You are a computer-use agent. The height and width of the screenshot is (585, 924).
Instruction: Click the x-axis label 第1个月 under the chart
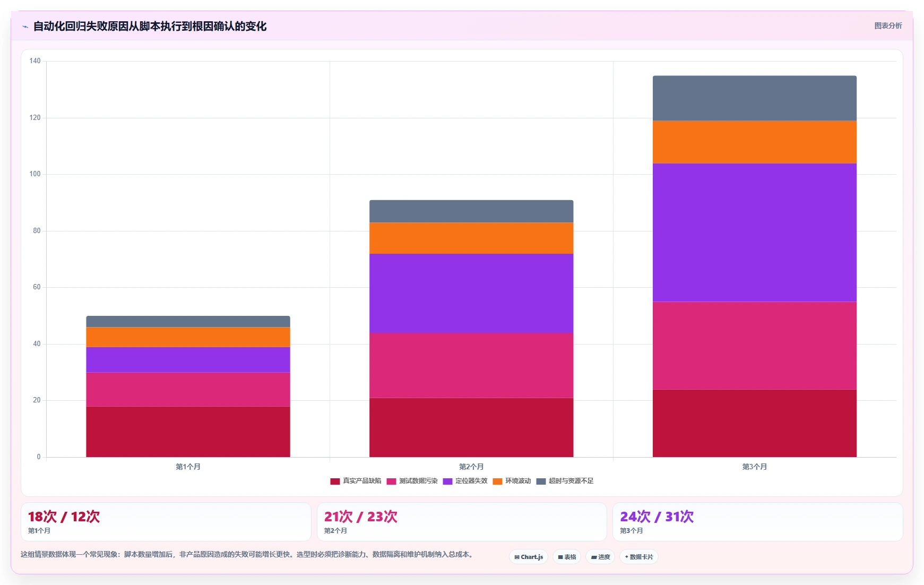tap(188, 467)
